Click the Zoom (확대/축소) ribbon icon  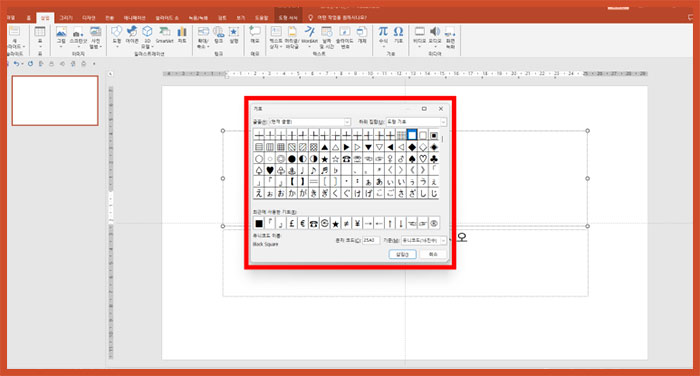pos(203,31)
